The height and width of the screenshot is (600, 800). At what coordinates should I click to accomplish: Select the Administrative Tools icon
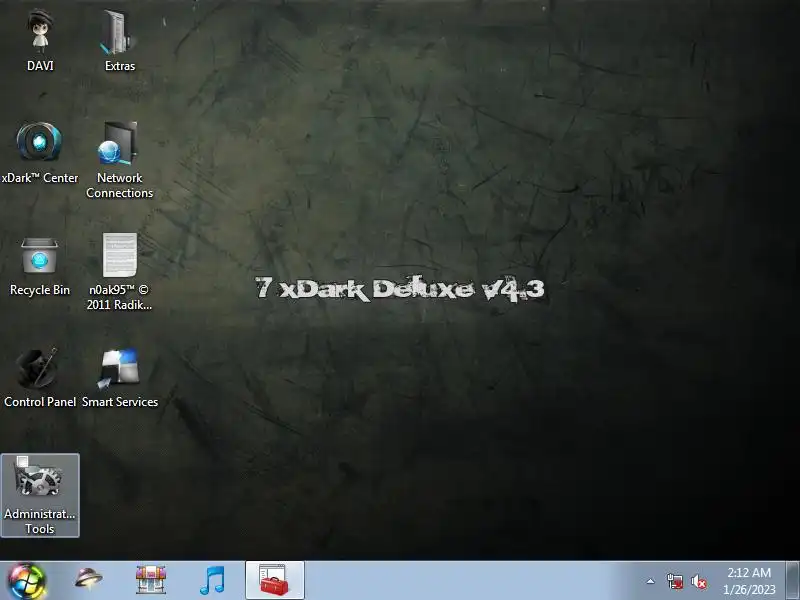tap(40, 495)
